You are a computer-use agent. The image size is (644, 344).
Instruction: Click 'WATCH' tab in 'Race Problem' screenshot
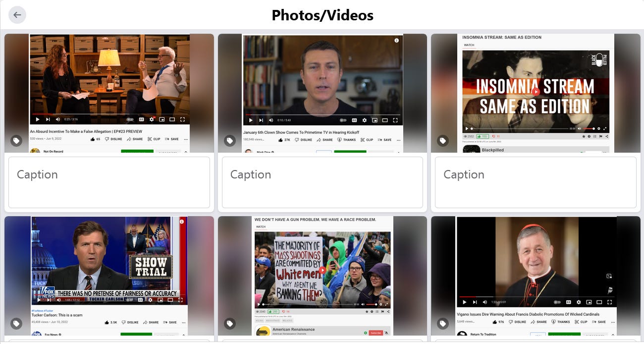[261, 227]
